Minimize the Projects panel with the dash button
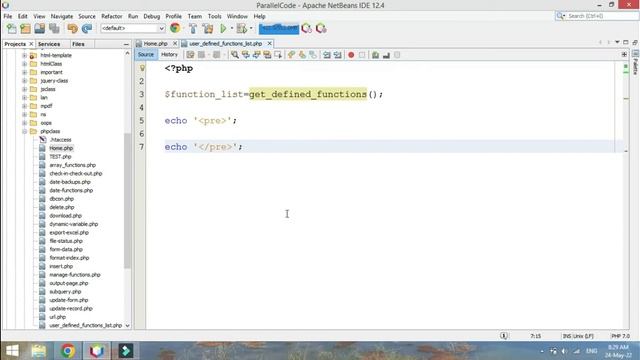640x360 pixels. coord(126,44)
